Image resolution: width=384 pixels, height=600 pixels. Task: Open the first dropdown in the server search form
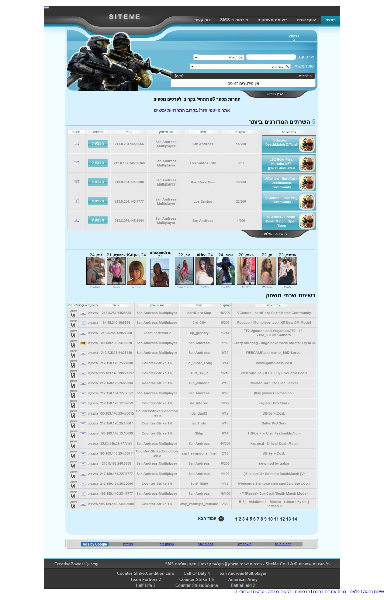(218, 57)
